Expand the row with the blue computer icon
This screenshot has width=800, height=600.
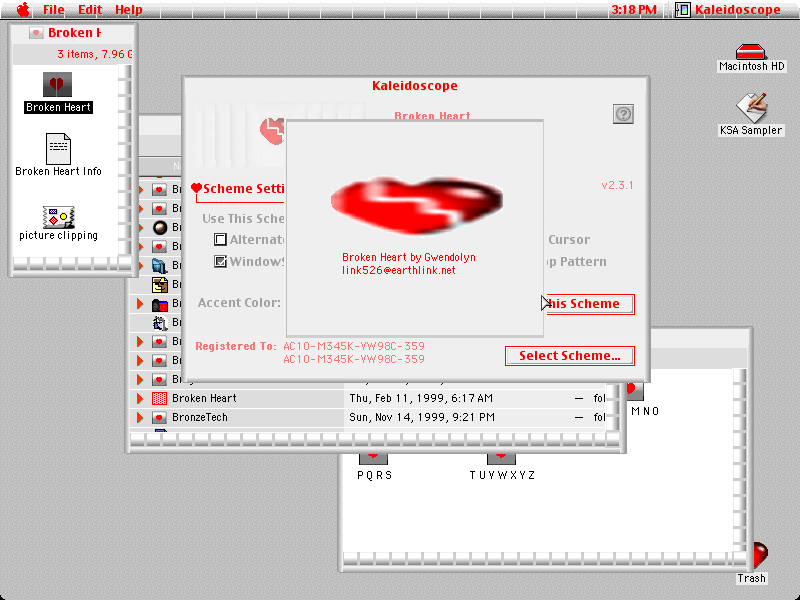click(x=140, y=265)
